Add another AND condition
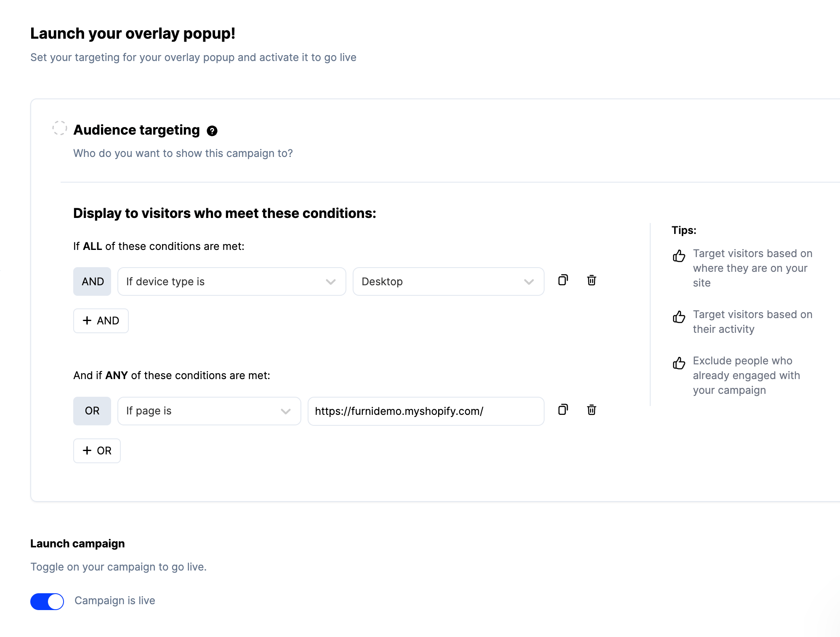 (x=101, y=321)
